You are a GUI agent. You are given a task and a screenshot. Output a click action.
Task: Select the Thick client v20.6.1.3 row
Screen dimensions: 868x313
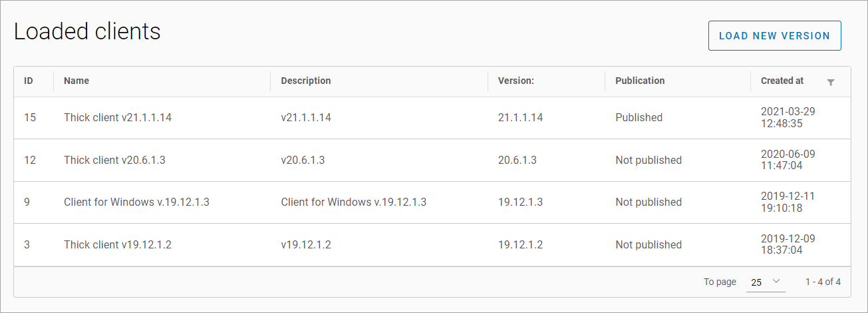click(x=114, y=160)
